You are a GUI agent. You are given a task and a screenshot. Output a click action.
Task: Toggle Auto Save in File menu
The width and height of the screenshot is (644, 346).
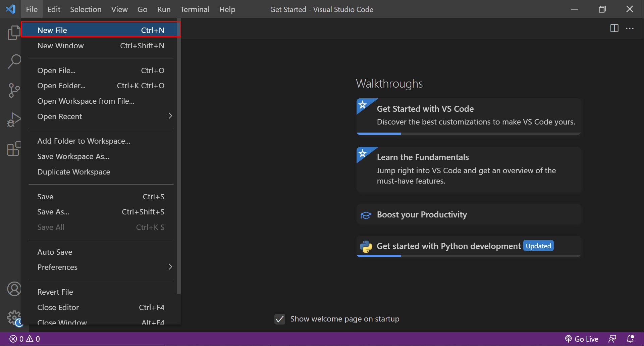tap(101, 252)
